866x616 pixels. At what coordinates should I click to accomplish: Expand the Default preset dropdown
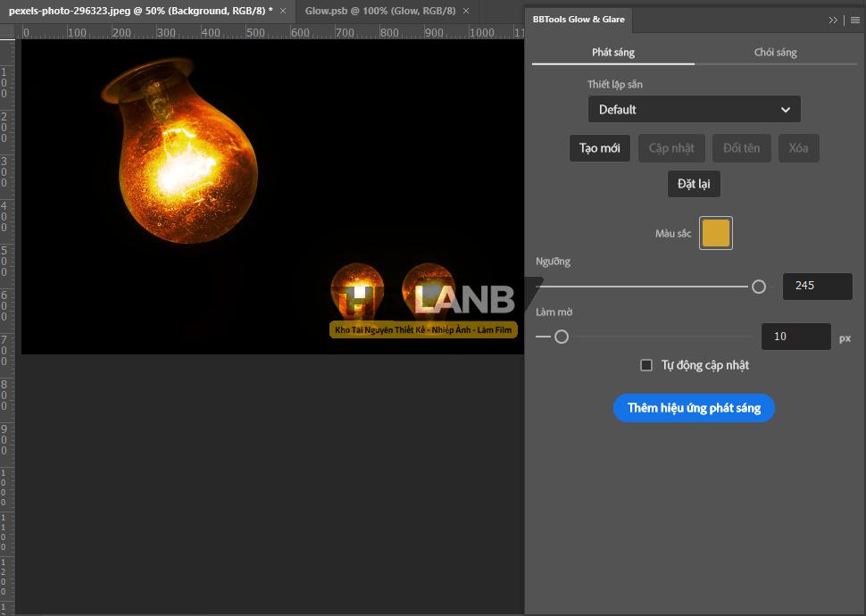[694, 110]
